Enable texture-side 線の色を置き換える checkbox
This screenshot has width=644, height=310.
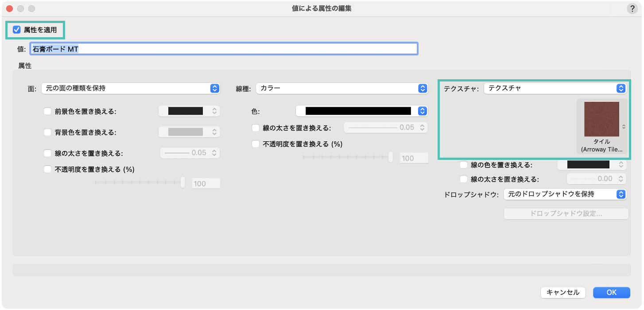pyautogui.click(x=463, y=165)
